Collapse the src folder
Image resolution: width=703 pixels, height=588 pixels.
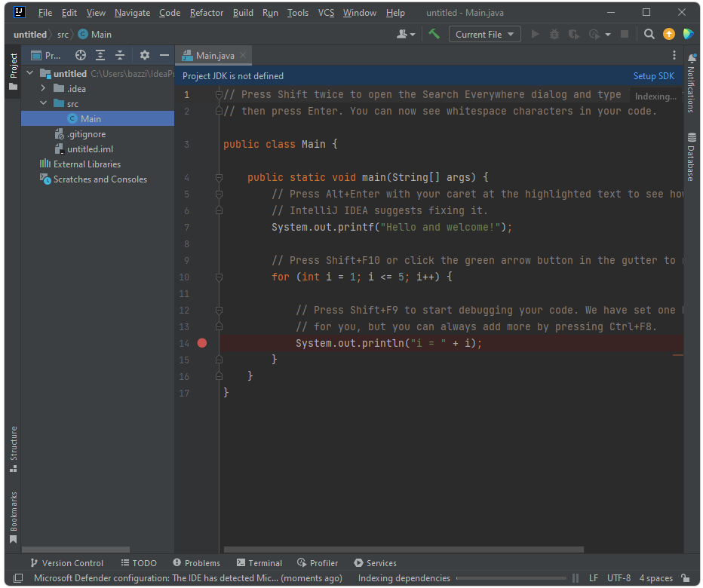click(x=44, y=104)
